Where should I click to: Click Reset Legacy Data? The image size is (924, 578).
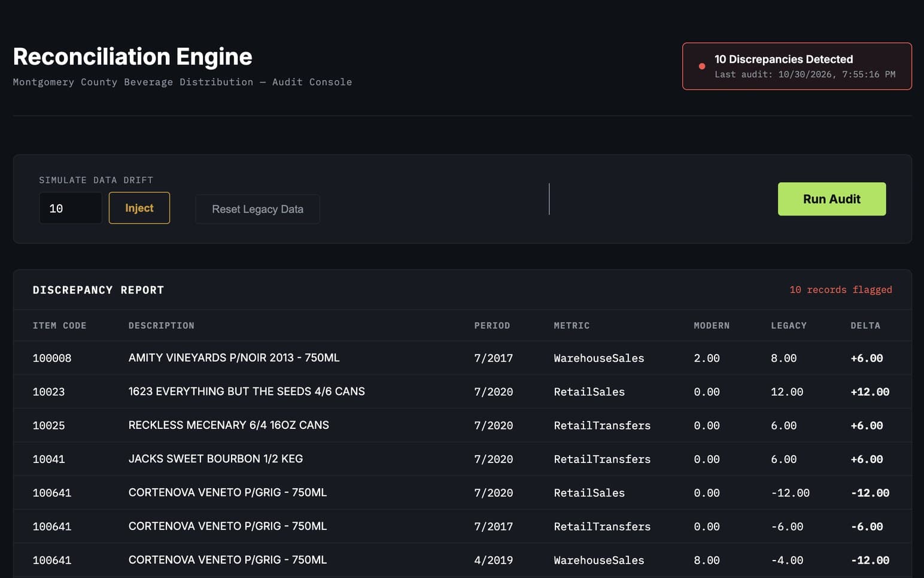coord(257,209)
